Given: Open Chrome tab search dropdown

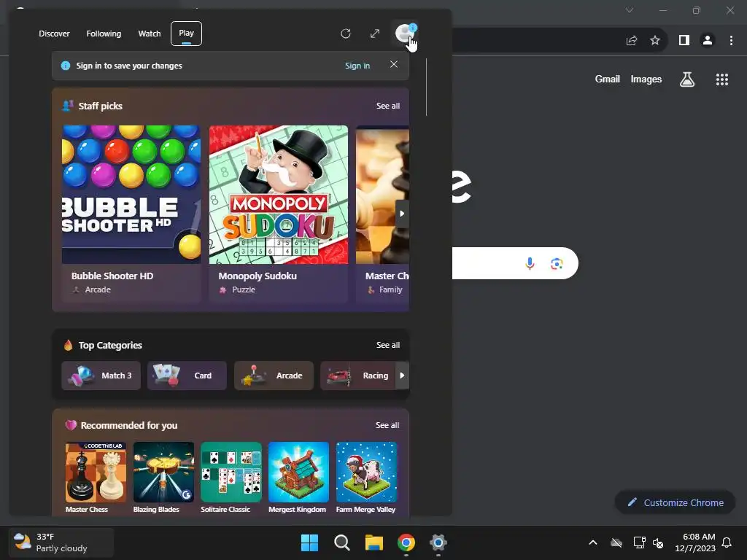Looking at the screenshot, I should click(x=630, y=10).
